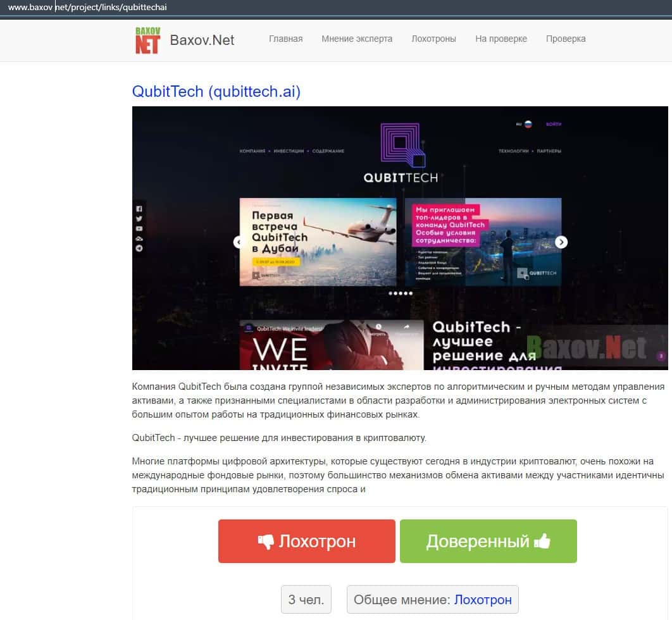Click the browser address bar URL
This screenshot has width=672, height=620.
[87, 8]
